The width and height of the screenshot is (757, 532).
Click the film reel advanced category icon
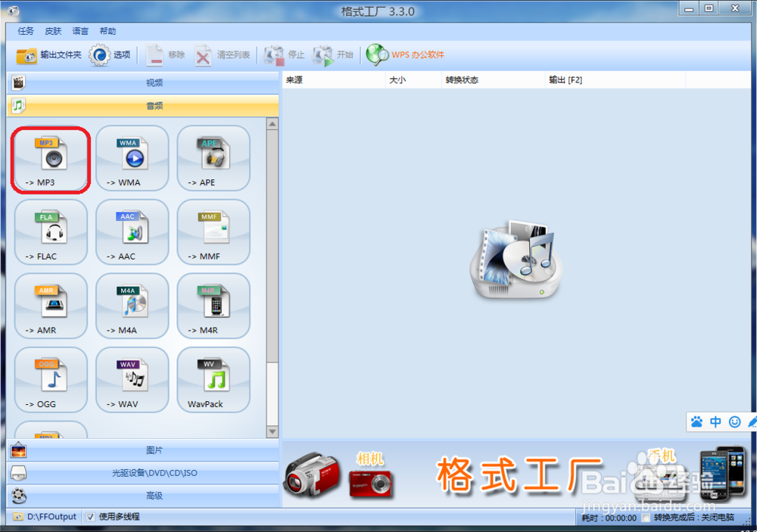coord(18,496)
